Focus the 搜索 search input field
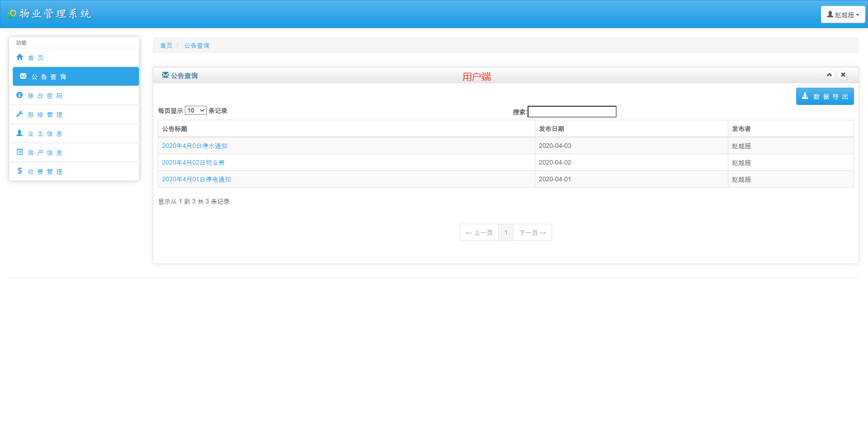Viewport: 868px width, 438px height. tap(572, 112)
